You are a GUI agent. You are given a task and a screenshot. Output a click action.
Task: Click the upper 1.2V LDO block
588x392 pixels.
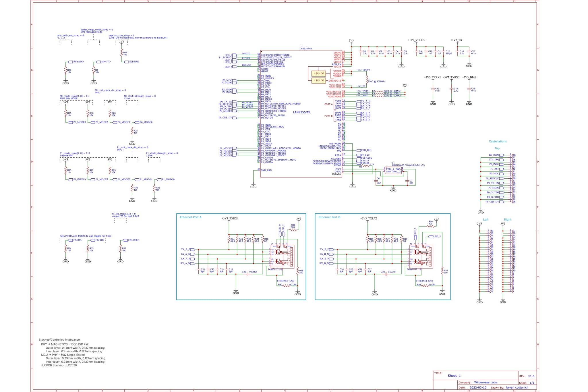pyautogui.click(x=318, y=74)
